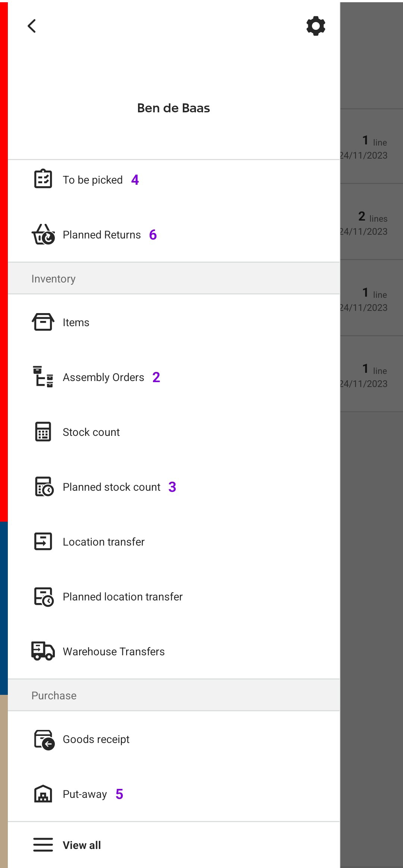Click the View all hamburger icon
This screenshot has width=403, height=868.
pyautogui.click(x=43, y=845)
